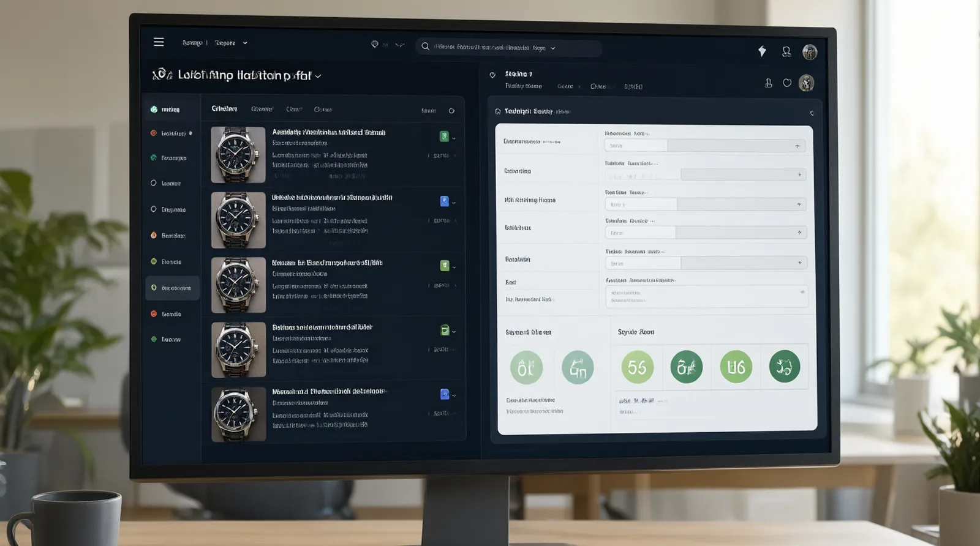Image resolution: width=980 pixels, height=546 pixels.
Task: Open the second dropdown field in the form
Action: 705,174
